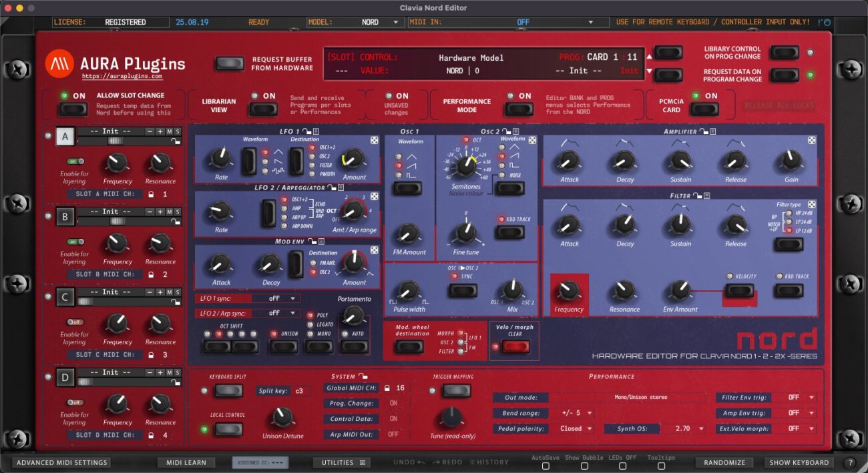The width and height of the screenshot is (868, 473).
Task: Click the Randomize button
Action: [724, 462]
